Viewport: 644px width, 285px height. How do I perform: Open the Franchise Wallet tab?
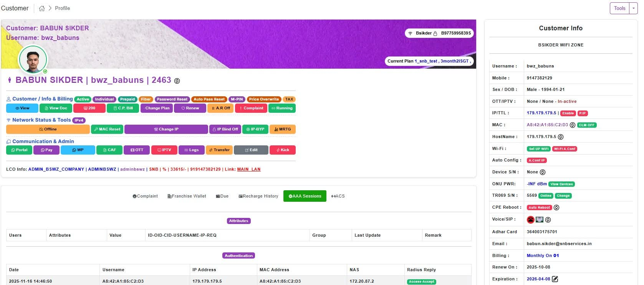tap(187, 196)
